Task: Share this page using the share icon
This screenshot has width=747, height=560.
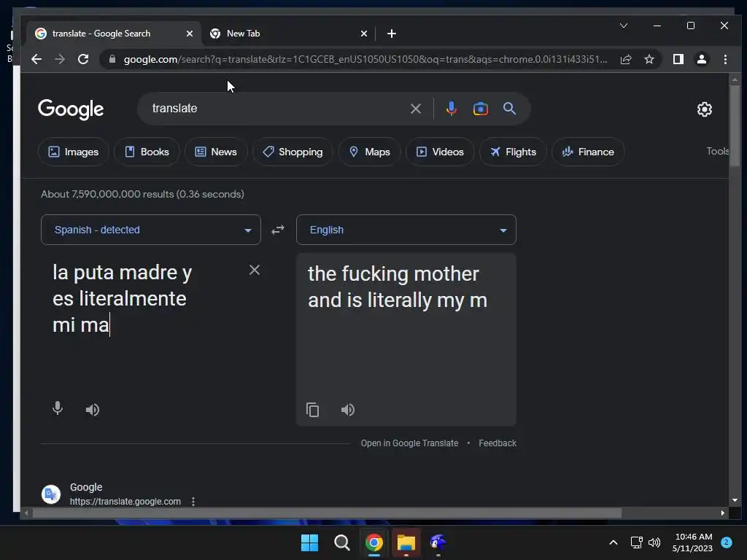Action: [625, 59]
